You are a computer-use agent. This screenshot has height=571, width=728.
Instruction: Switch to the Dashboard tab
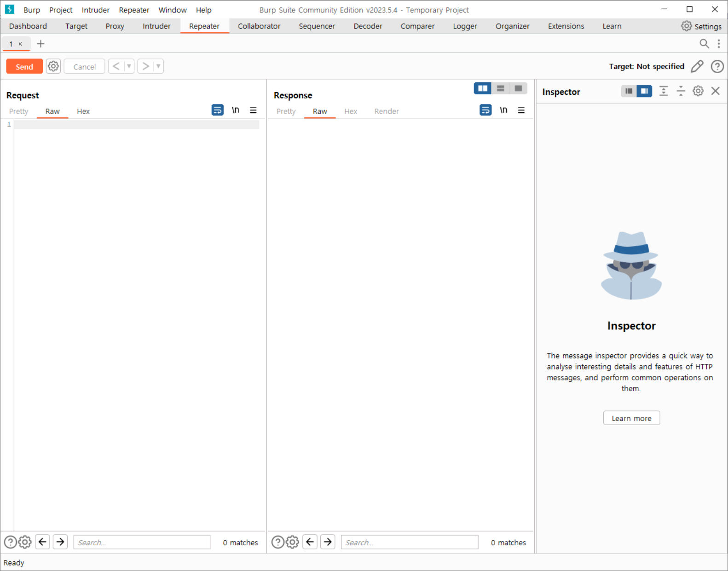click(x=28, y=26)
